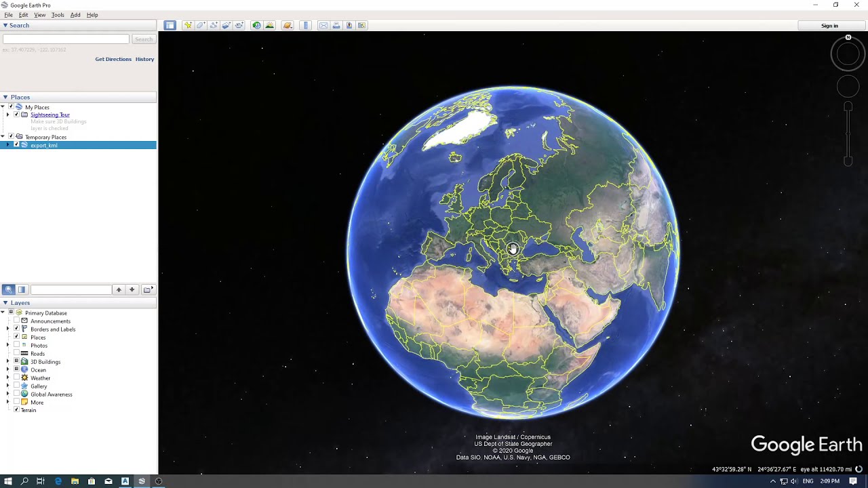Disable the Borders and Labels checkbox

[x=16, y=329]
